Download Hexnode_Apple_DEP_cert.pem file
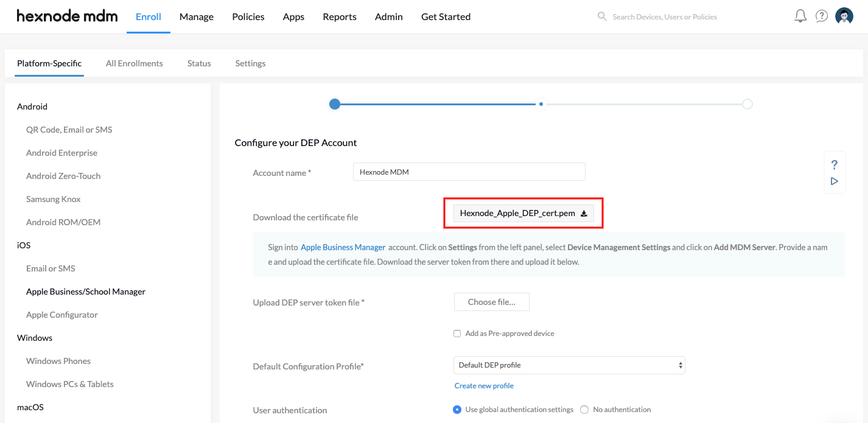Viewport: 868px width, 423px height. tap(523, 214)
